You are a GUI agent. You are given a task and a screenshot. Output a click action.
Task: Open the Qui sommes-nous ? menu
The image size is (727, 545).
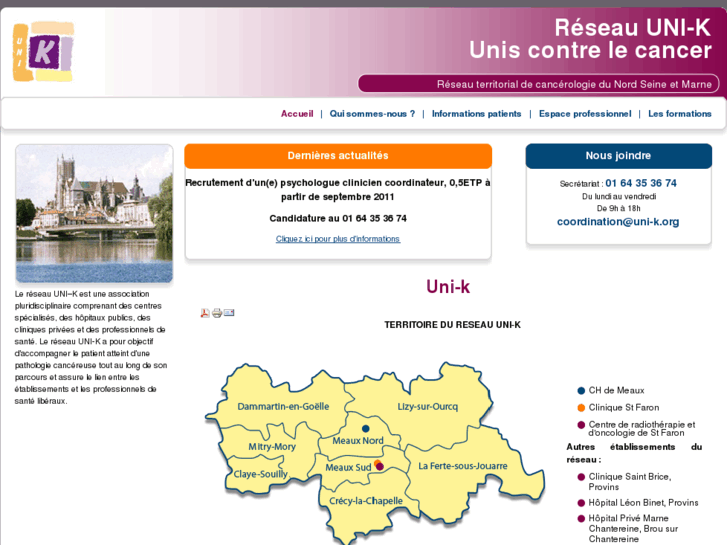[x=372, y=114]
